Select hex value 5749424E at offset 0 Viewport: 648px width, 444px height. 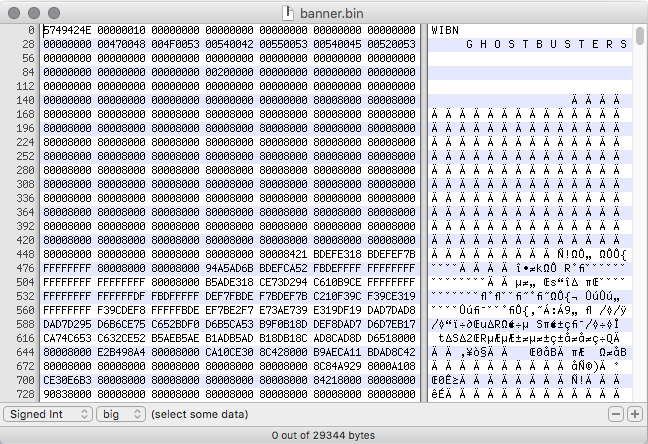coord(67,30)
